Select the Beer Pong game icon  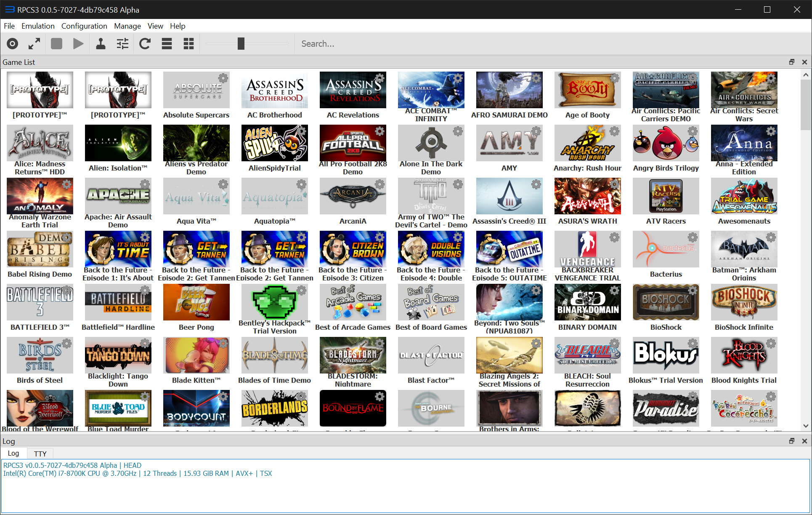coord(196,302)
